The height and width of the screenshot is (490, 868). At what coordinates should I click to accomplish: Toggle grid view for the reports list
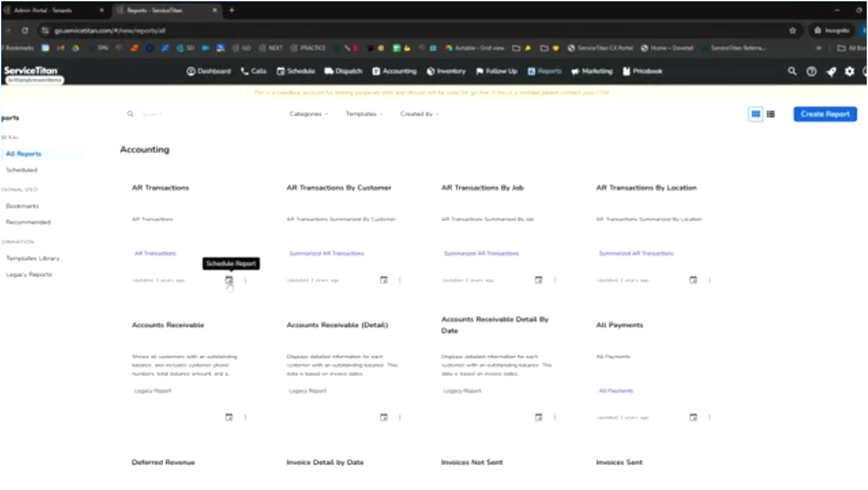point(755,114)
